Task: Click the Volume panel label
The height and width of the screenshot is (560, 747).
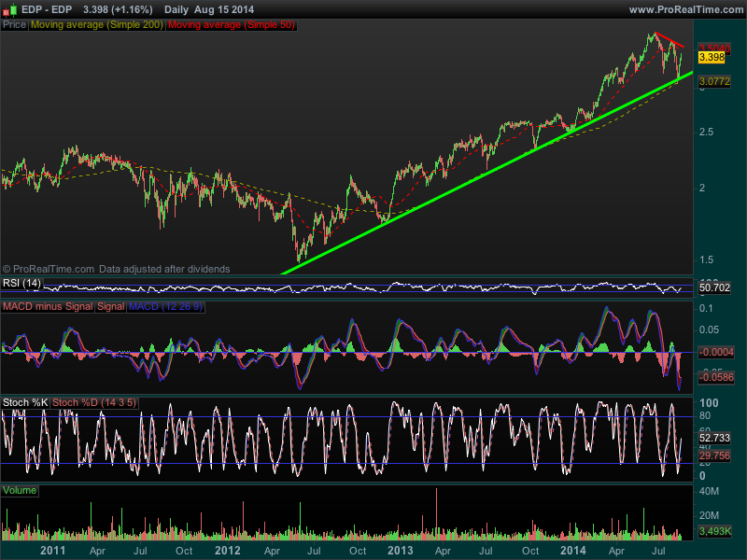Action: coord(20,491)
